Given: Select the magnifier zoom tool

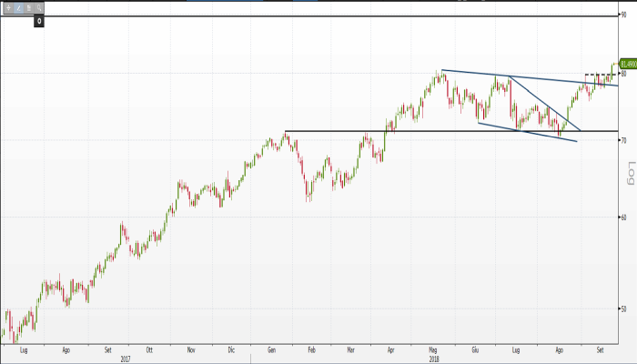Looking at the screenshot, I should coord(39,7).
